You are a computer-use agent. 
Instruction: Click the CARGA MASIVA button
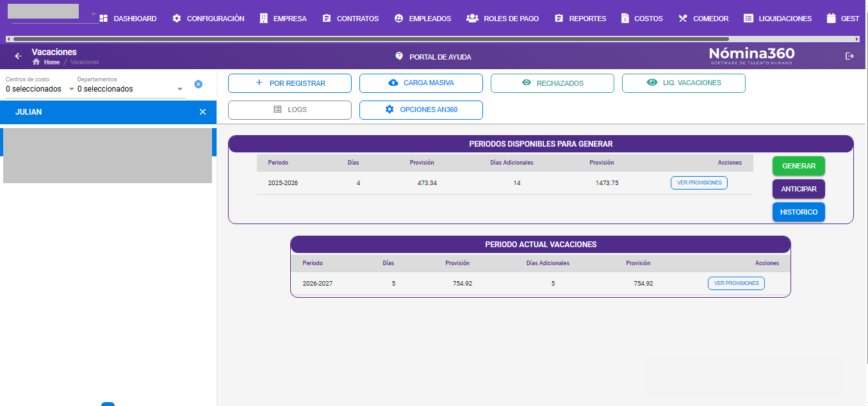[x=421, y=83]
